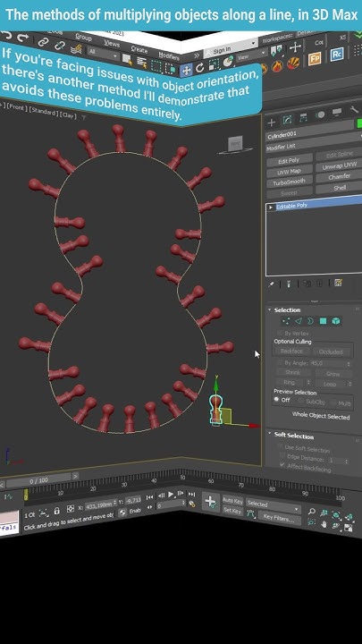
Task: Click the 0 / 100 time slider
Action: click(38, 479)
